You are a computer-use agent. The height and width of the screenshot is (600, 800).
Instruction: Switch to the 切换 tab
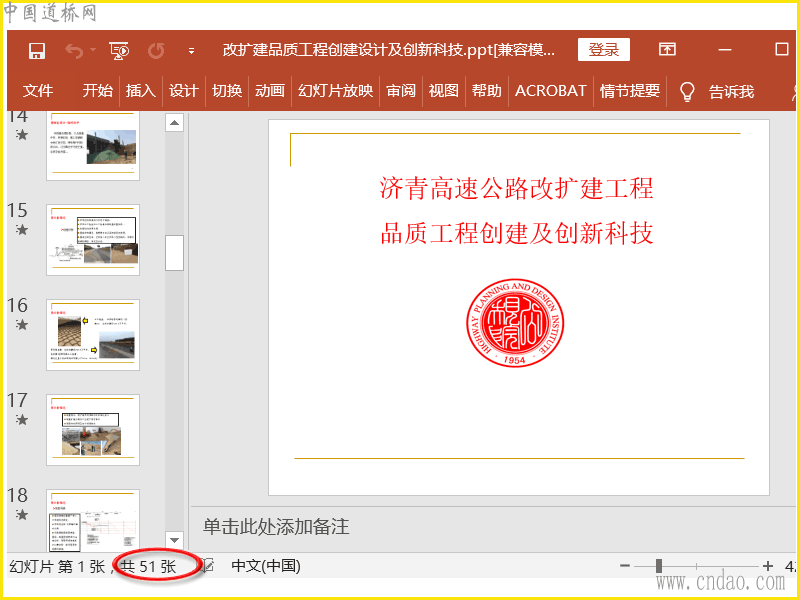coord(227,91)
